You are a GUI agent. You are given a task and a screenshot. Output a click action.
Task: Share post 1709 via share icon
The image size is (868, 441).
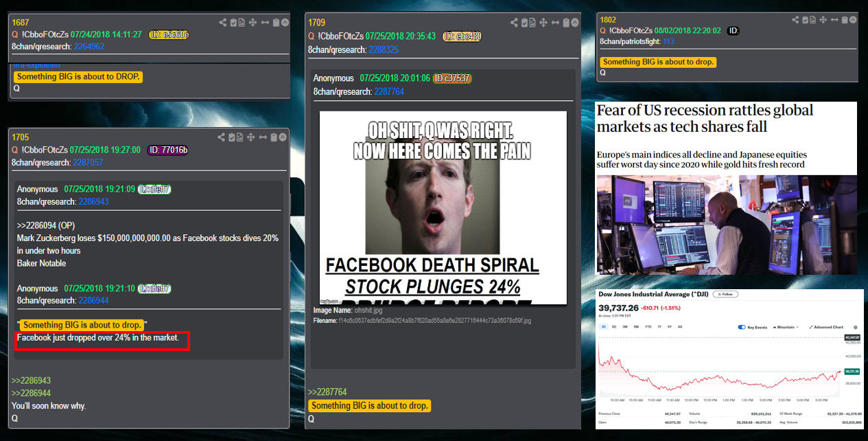click(514, 23)
